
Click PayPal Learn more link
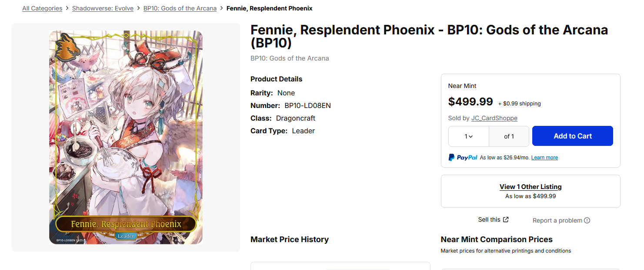pos(544,158)
